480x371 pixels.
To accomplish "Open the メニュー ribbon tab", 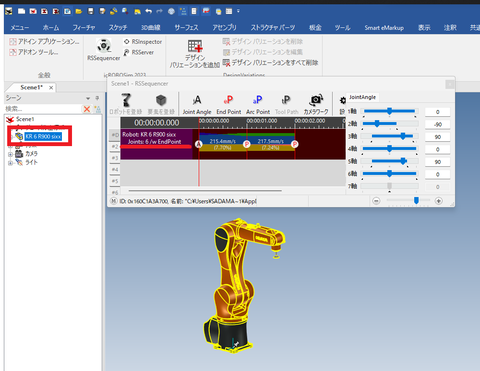I will point(20,28).
